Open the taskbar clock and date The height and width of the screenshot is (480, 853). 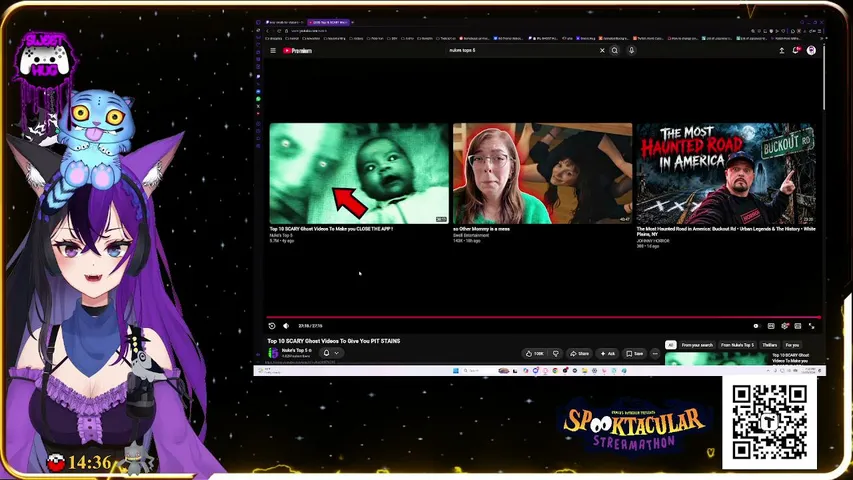[810, 371]
